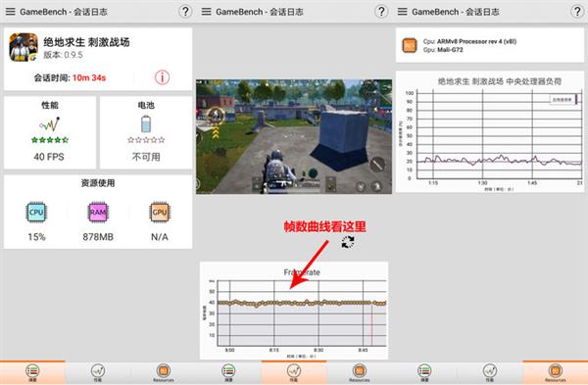Open hamburger menu above the CPU info card
The width and height of the screenshot is (588, 385).
tap(403, 12)
